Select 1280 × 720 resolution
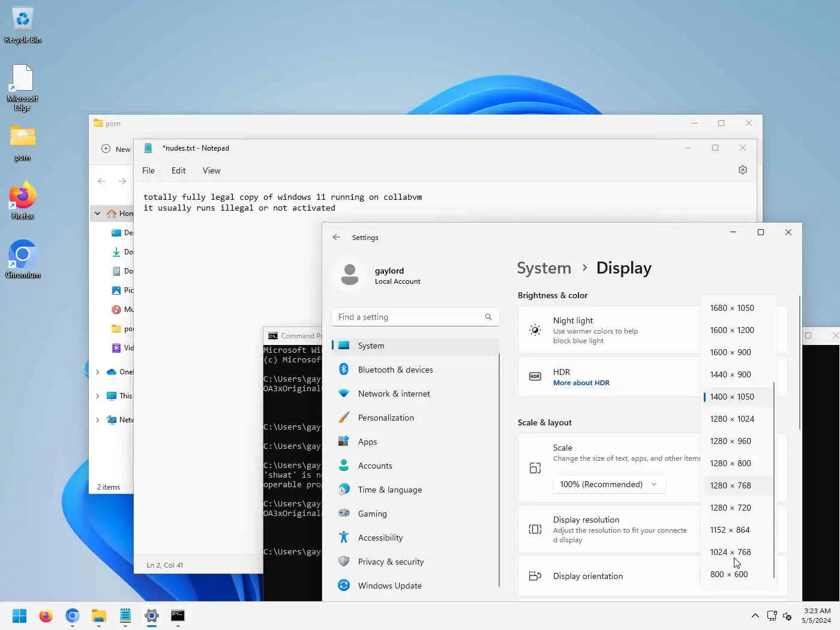This screenshot has width=840, height=630. click(x=737, y=508)
